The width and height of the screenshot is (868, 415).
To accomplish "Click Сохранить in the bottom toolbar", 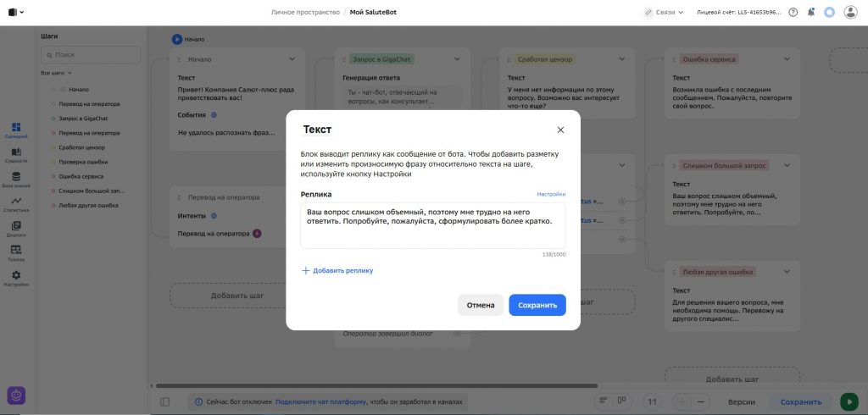I will pos(801,402).
